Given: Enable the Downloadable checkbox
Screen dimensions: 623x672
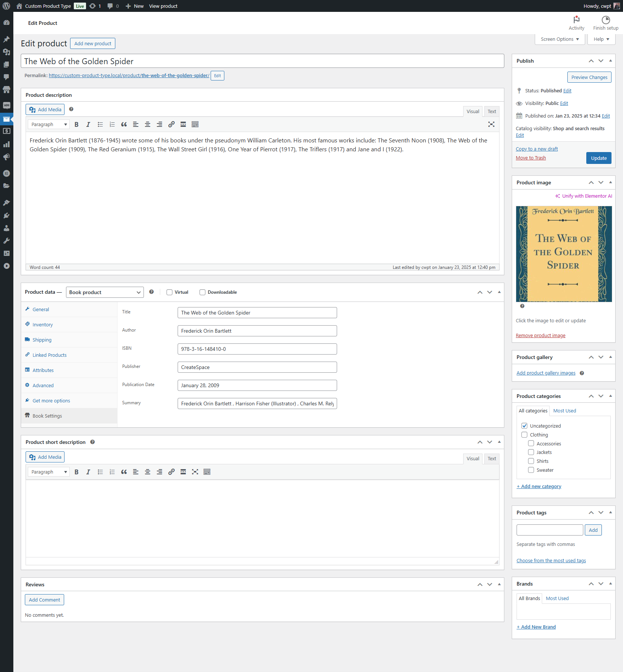Looking at the screenshot, I should (x=202, y=292).
